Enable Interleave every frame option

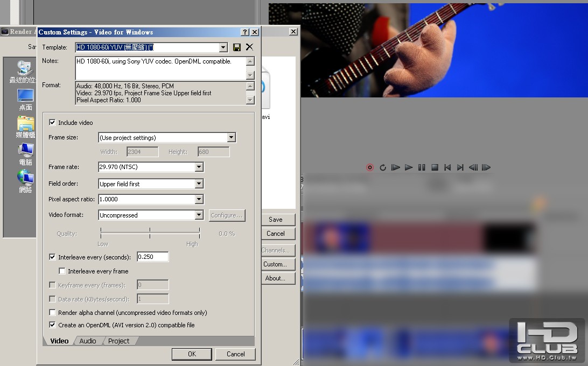(62, 271)
